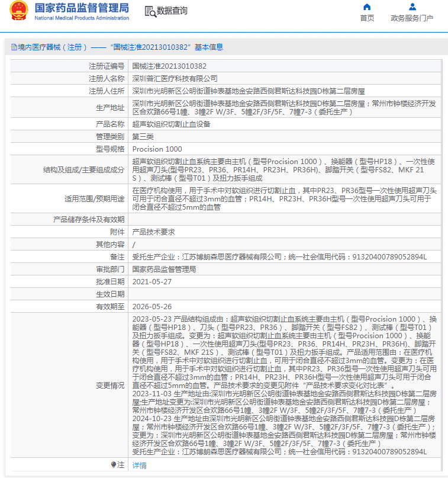Click the 第三类 management category value
The width and height of the screenshot is (448, 478).
point(143,137)
